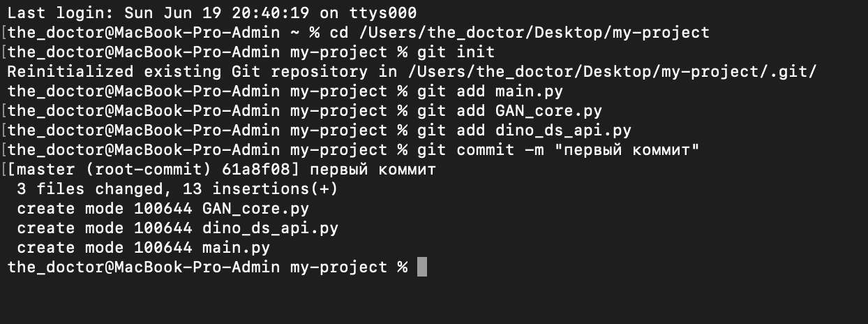The height and width of the screenshot is (324, 868).
Task: Click the "3 files changed, 13 insertions(+)" summary
Action: click(x=177, y=189)
